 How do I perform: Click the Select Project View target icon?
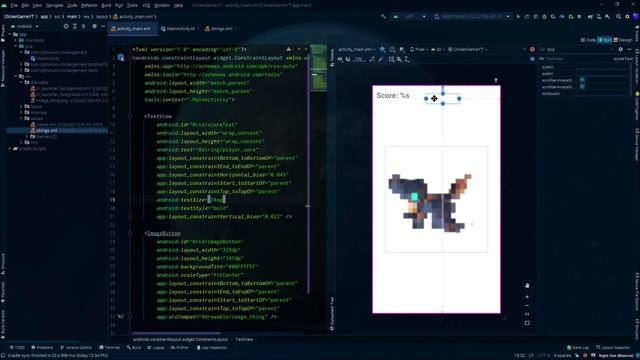pyautogui.click(x=66, y=26)
